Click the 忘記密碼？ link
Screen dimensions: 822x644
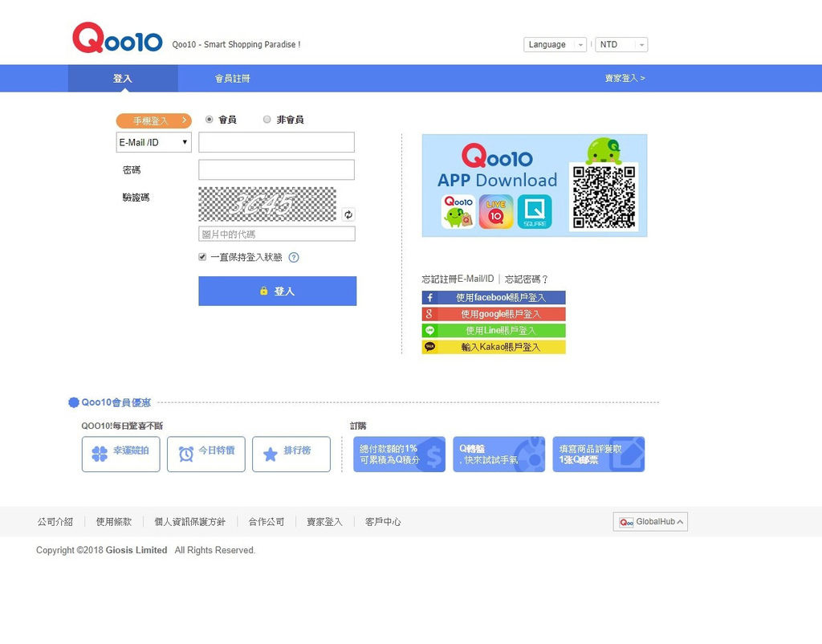527,279
